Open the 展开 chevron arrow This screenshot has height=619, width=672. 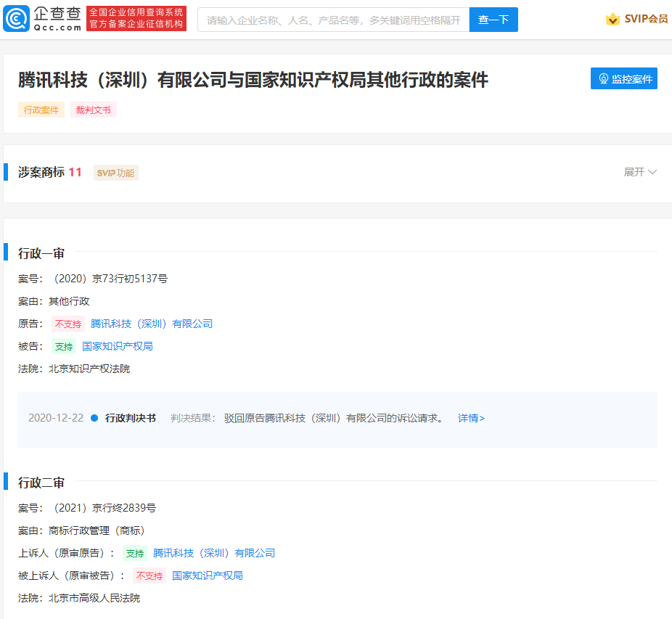(x=652, y=172)
